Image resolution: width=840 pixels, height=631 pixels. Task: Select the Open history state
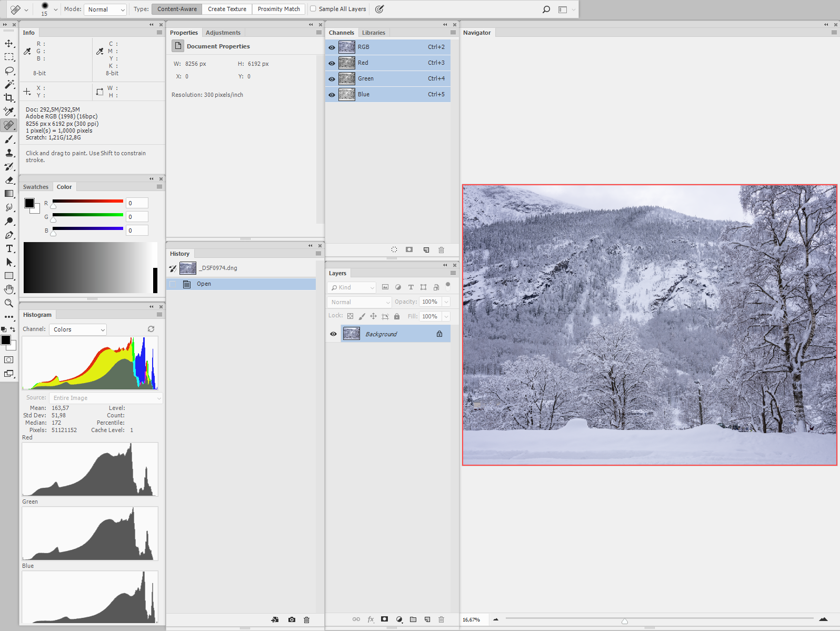(241, 284)
